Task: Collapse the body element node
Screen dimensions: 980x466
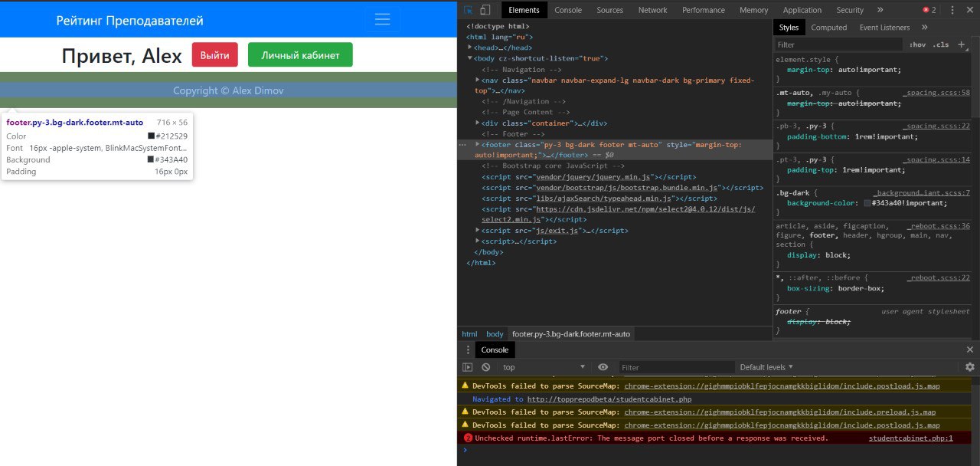Action: [x=470, y=58]
